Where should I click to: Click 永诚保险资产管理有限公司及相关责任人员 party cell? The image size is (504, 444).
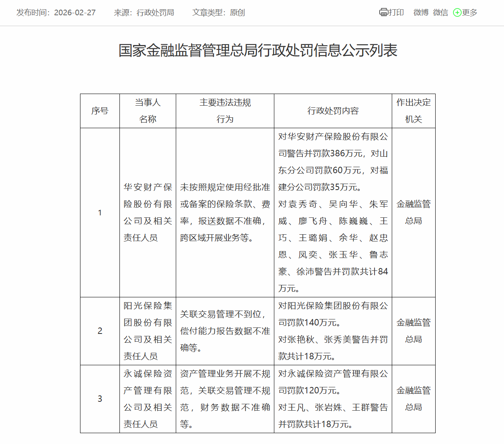pos(148,399)
